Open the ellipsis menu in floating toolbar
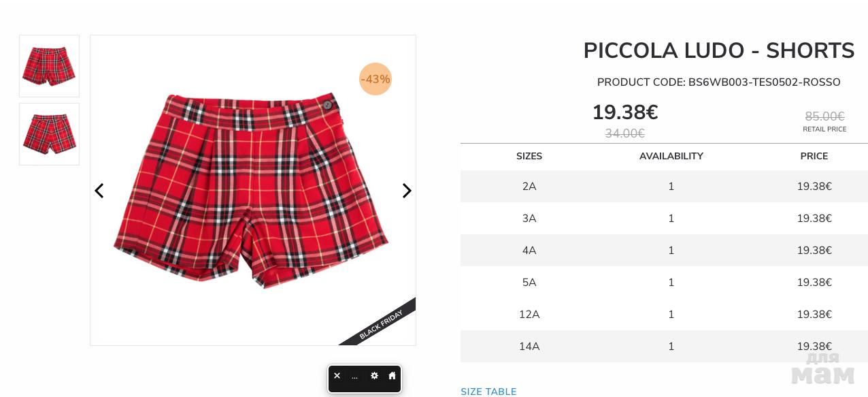The image size is (868, 397). 354,377
